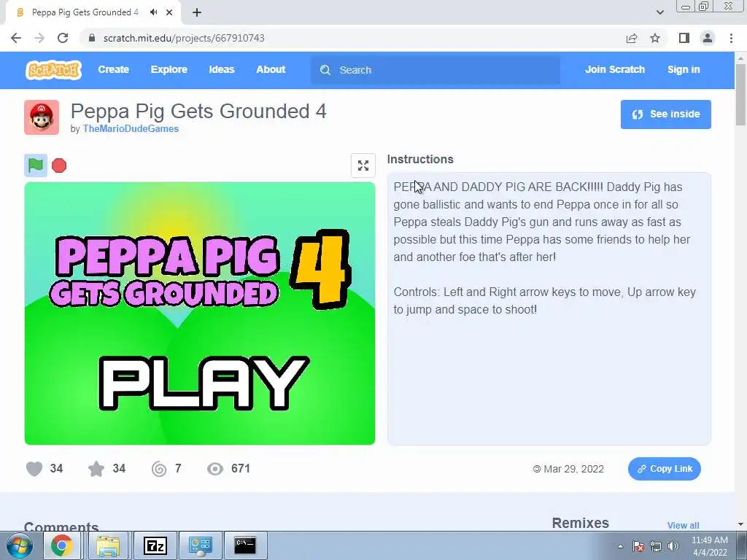Open the About menu item
The height and width of the screenshot is (560, 747).
pyautogui.click(x=271, y=69)
